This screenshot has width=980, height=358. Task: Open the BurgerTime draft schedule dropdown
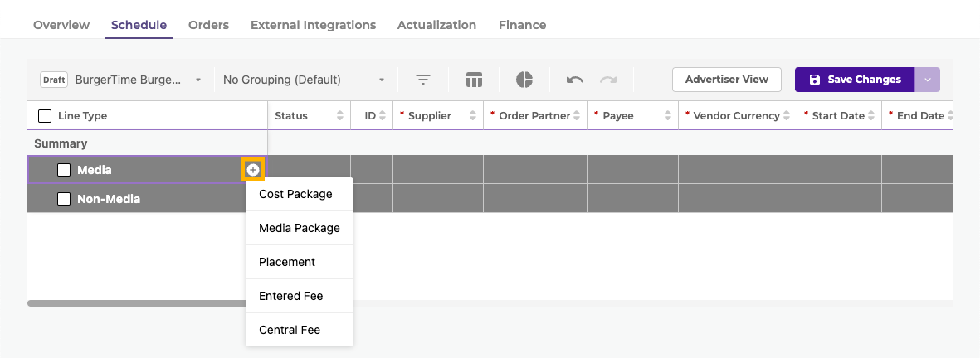tap(122, 80)
